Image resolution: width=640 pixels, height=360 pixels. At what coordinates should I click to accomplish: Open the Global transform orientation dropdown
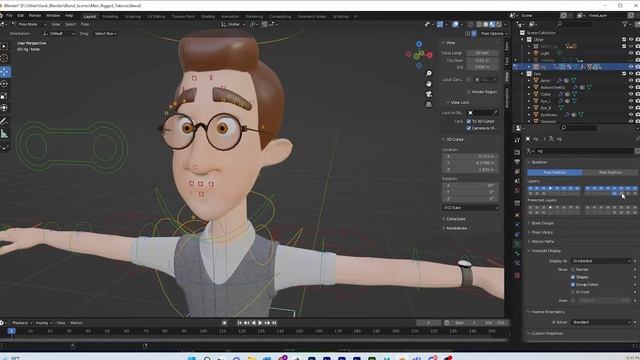click(x=234, y=24)
